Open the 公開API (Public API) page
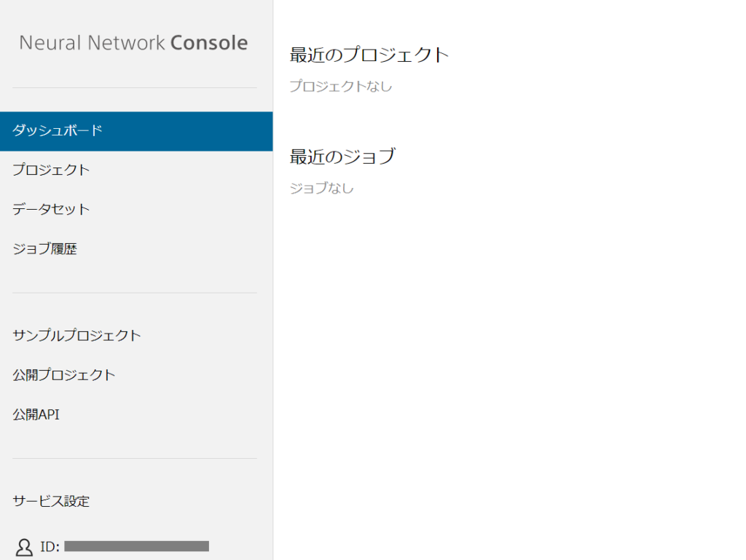The width and height of the screenshot is (746, 560). (x=38, y=414)
